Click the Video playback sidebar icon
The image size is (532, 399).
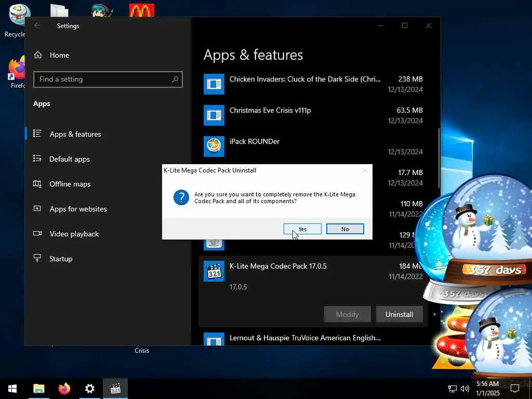click(x=37, y=233)
